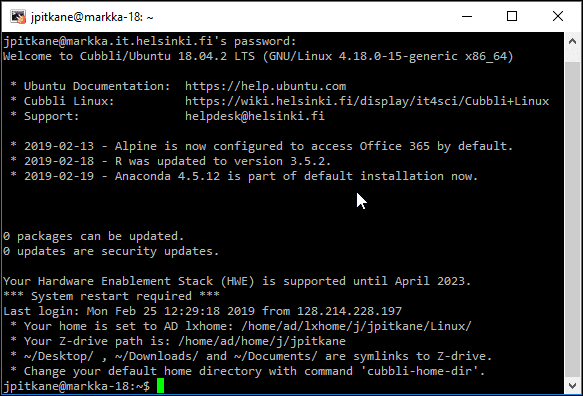Viewport: 583px width, 396px height.
Task: Minimize the jpitkane@markka-18 terminal window
Action: [x=467, y=16]
